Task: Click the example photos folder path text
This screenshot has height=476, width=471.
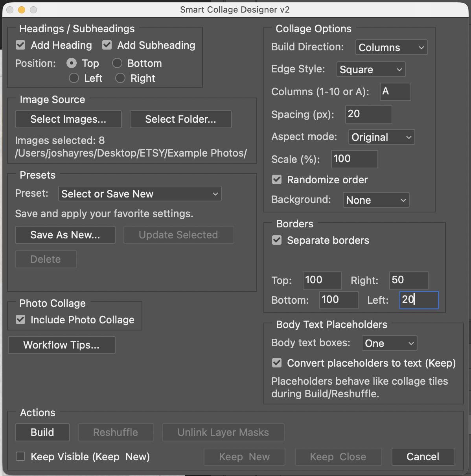Action: pyautogui.click(x=131, y=153)
